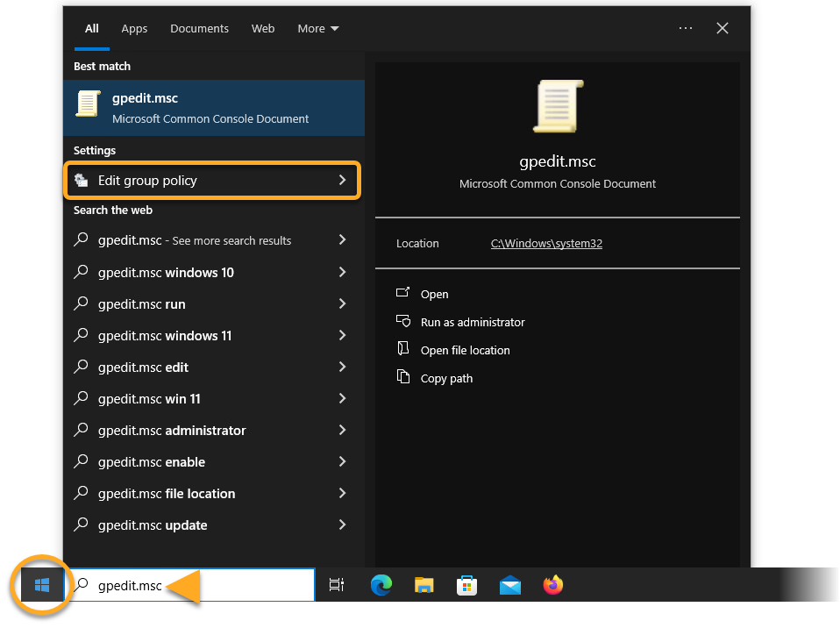Open Microsoft Store from taskbar
The image size is (840, 628).
tap(467, 585)
